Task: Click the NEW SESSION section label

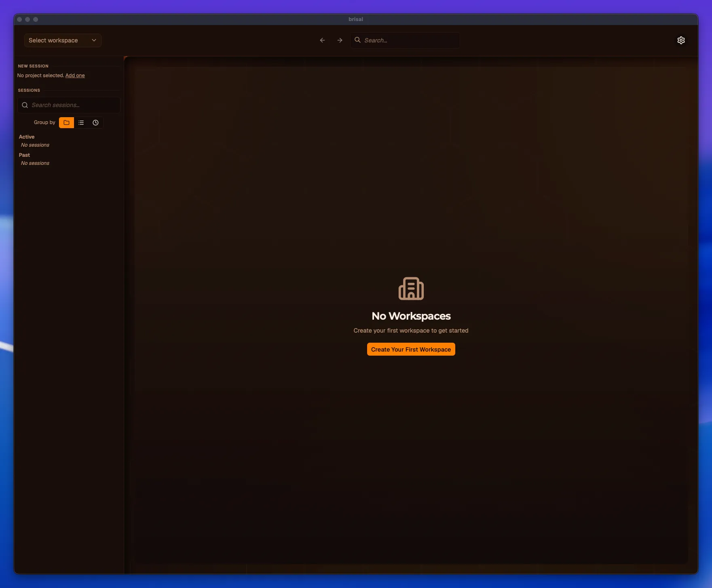Action: tap(33, 66)
